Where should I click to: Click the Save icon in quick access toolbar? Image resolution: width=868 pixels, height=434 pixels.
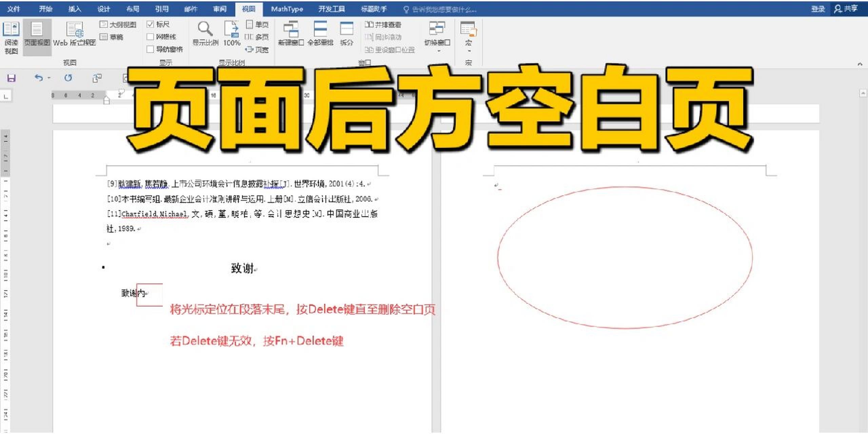(12, 78)
